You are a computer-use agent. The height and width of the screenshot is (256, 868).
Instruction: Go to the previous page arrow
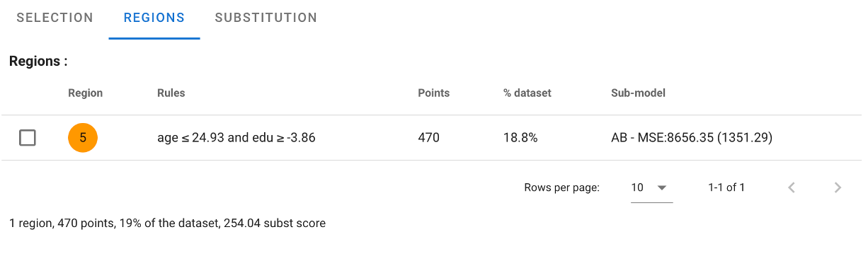click(x=792, y=187)
